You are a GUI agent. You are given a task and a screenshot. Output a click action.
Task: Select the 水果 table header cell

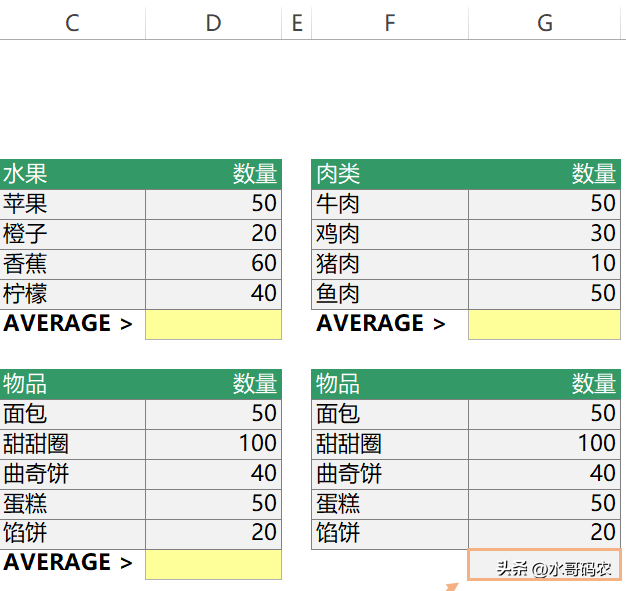click(72, 174)
